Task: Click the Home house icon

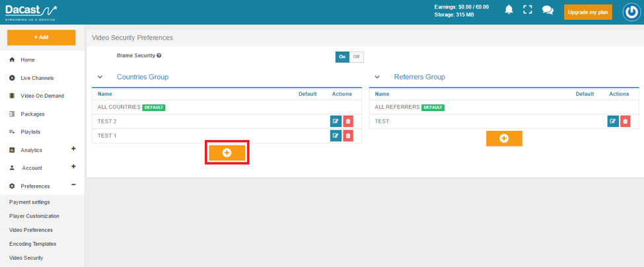Action: tap(12, 60)
